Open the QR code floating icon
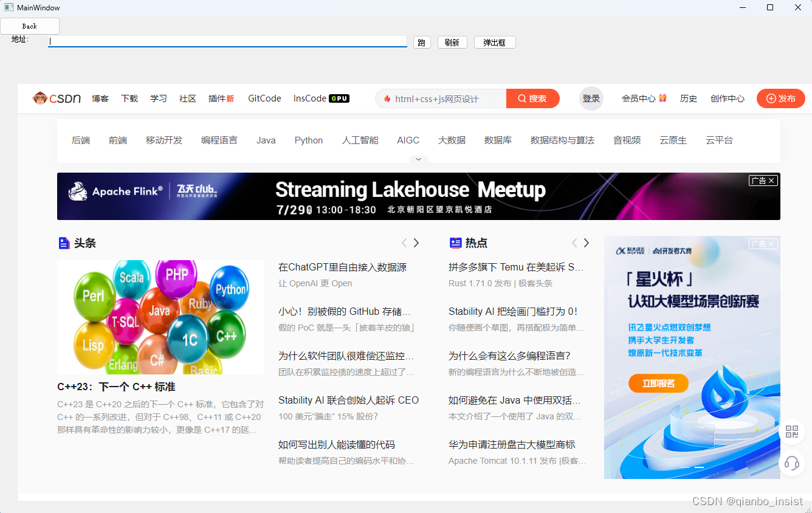Screen dimensions: 812x513 click(792, 432)
